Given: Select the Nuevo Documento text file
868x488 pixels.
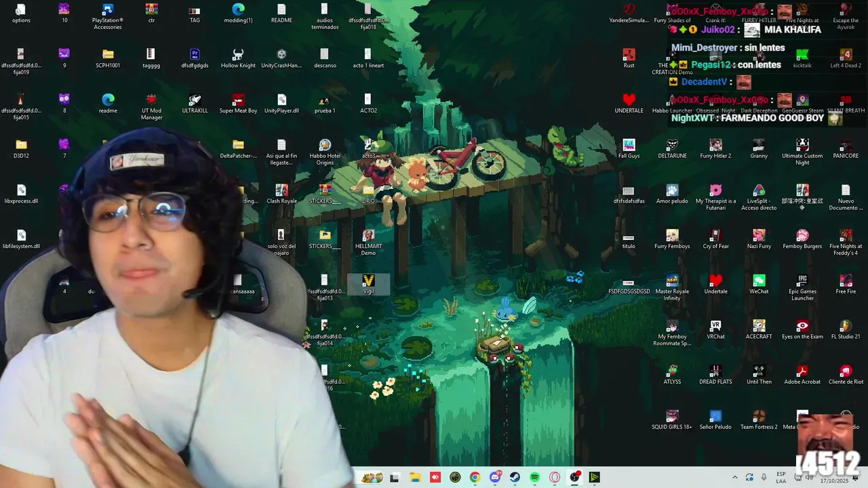Looking at the screenshot, I should coord(846,197).
